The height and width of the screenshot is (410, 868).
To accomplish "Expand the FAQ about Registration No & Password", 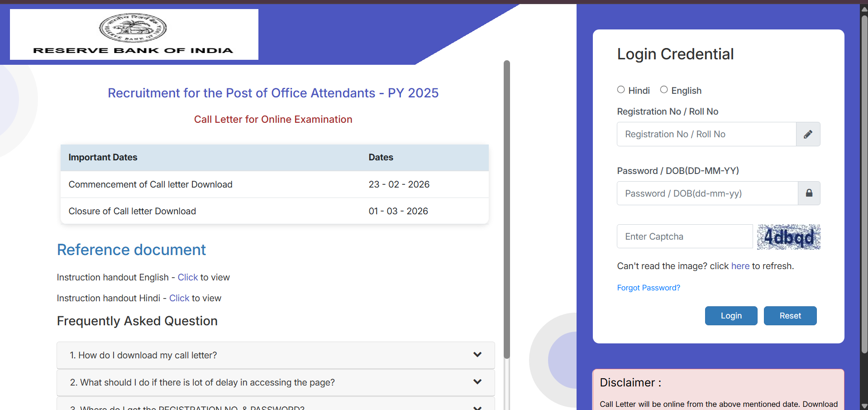I will click(187, 407).
